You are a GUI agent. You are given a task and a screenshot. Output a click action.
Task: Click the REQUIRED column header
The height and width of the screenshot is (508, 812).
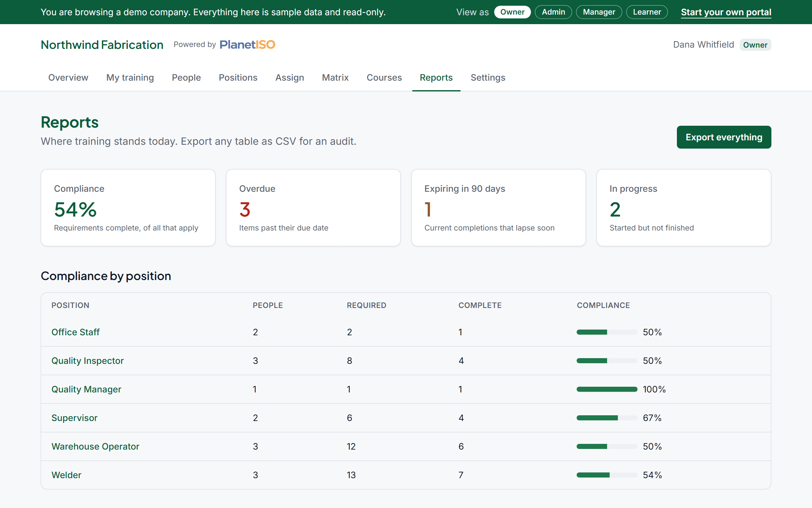point(366,305)
